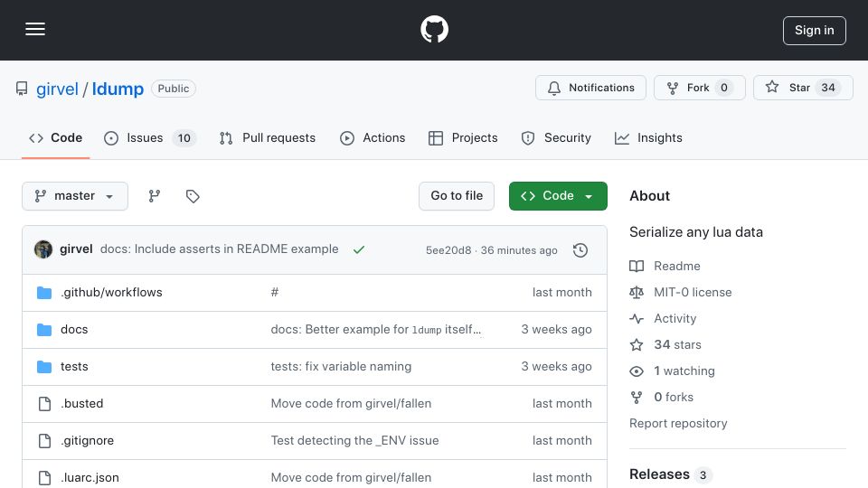The width and height of the screenshot is (868, 488).
Task: Click the '#' commit message for .github/workflows
Action: click(275, 292)
